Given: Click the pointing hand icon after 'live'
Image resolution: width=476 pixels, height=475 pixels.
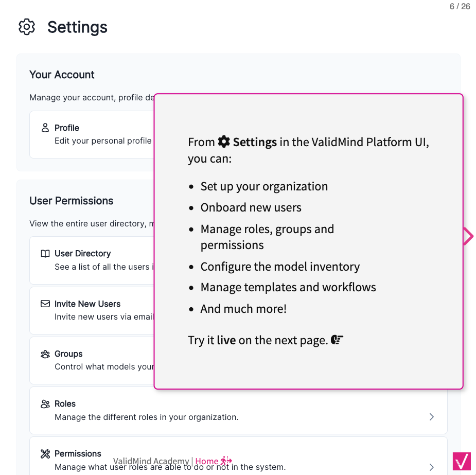Looking at the screenshot, I should click(x=337, y=340).
